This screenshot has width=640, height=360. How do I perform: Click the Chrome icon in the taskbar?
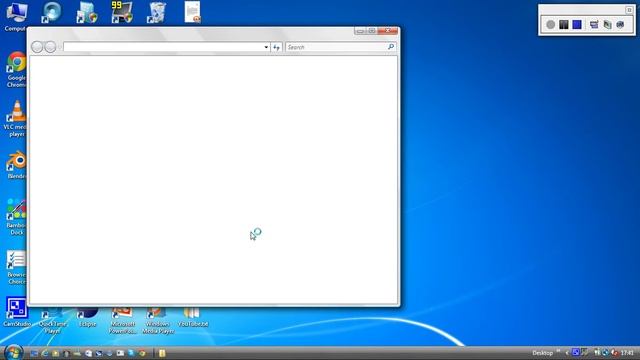[142, 353]
